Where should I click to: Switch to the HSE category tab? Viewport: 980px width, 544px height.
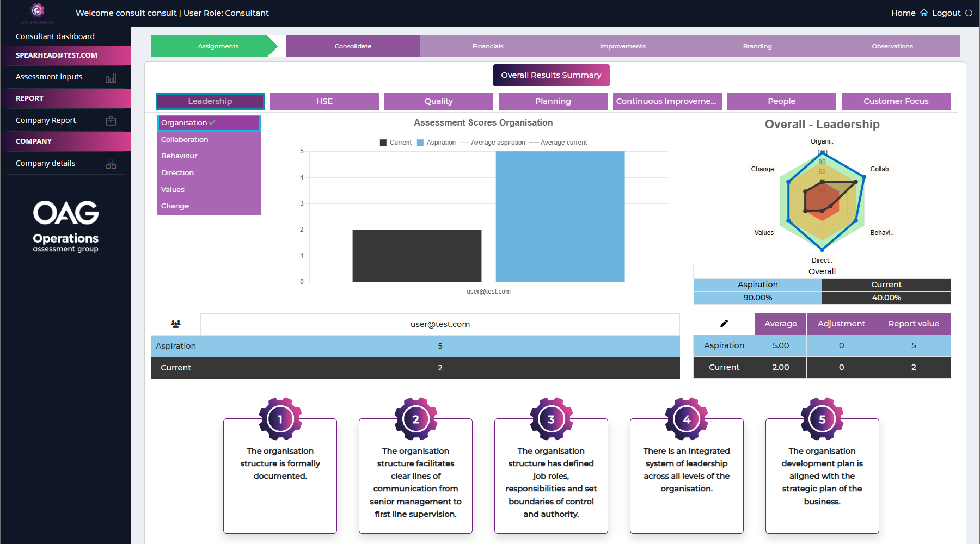coord(324,101)
